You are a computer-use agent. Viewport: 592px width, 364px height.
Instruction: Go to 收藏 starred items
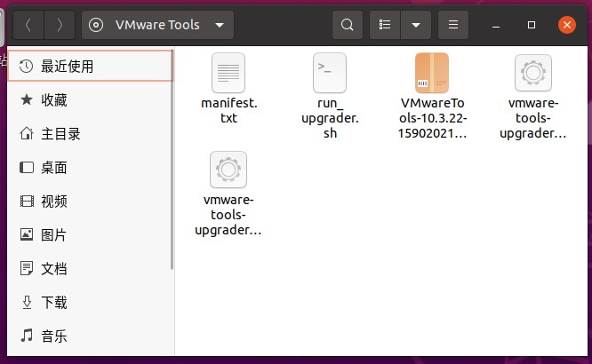53,100
